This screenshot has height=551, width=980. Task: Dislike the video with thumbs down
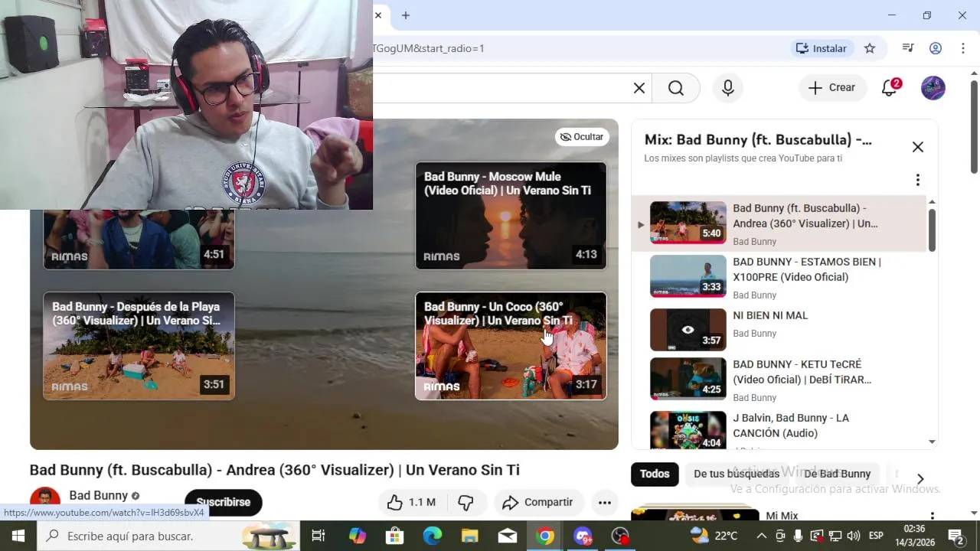click(x=465, y=502)
